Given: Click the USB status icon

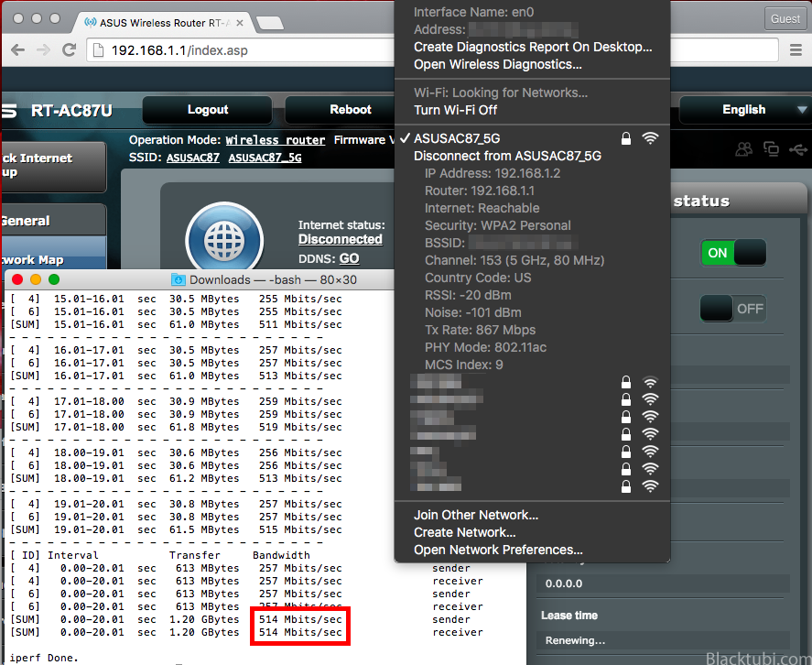Looking at the screenshot, I should point(797,148).
